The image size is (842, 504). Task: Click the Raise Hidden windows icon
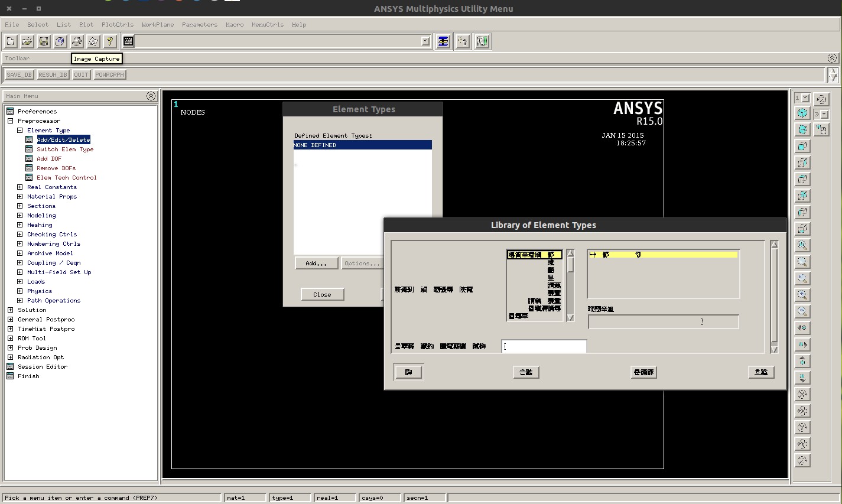pyautogui.click(x=443, y=41)
